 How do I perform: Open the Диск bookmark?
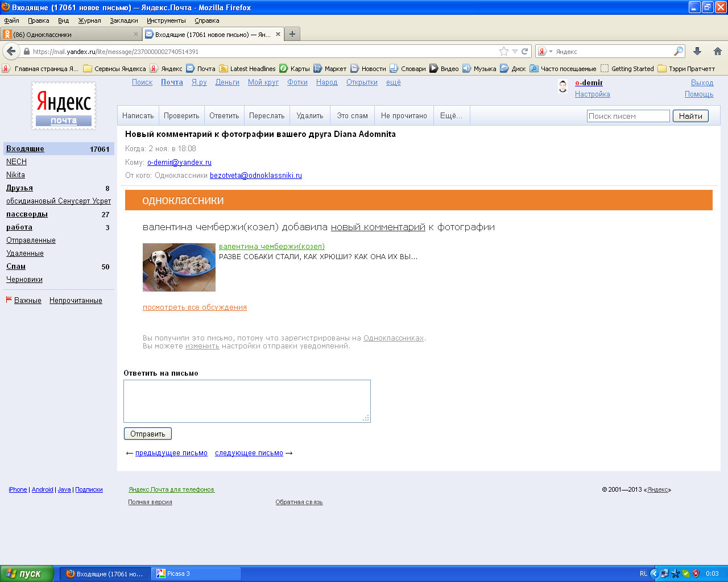tap(513, 68)
